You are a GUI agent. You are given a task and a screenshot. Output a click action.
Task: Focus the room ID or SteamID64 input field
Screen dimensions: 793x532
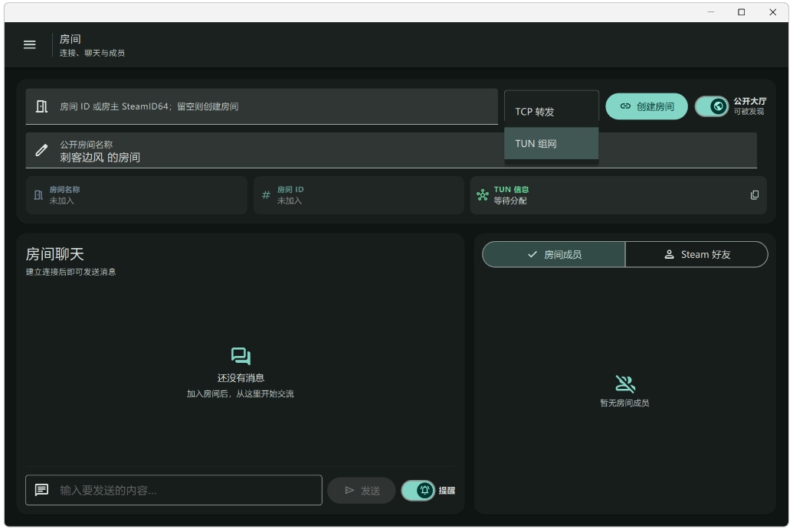tap(262, 106)
